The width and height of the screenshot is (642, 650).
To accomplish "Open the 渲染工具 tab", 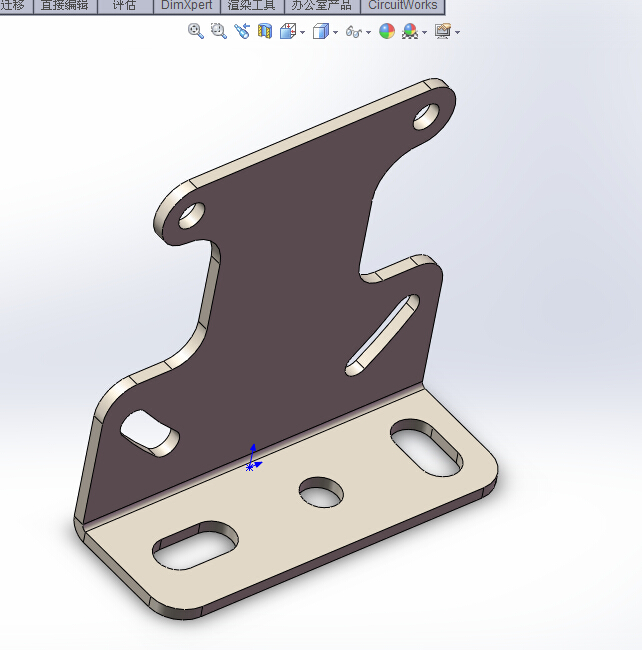I will 252,6.
